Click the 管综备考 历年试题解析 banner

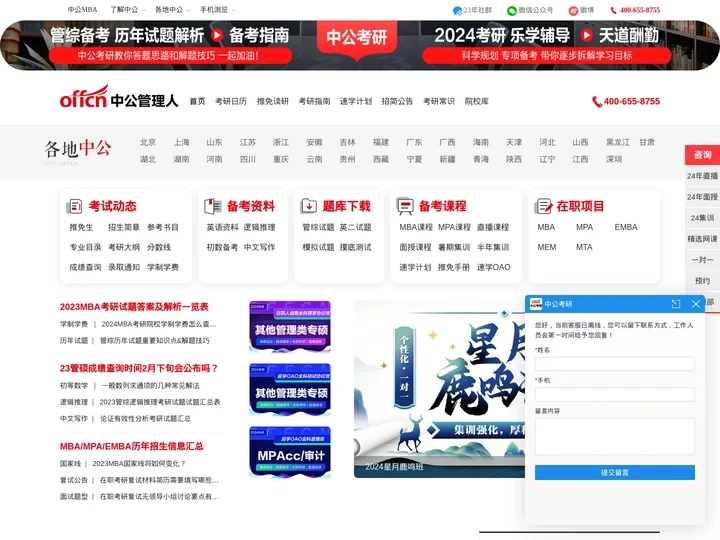tap(170, 45)
